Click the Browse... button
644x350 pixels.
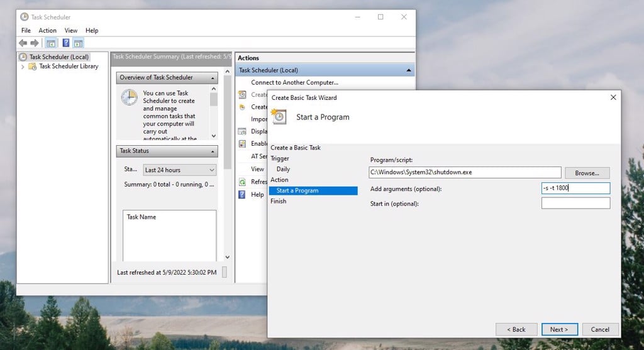(x=587, y=173)
